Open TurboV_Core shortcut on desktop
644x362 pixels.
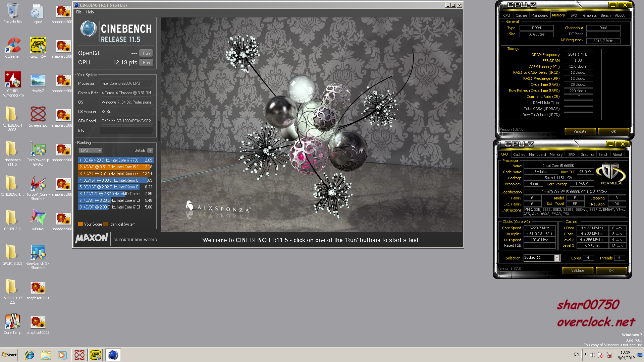(38, 188)
